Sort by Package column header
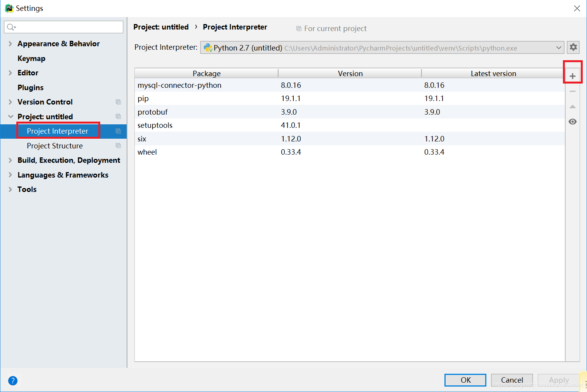 tap(206, 73)
